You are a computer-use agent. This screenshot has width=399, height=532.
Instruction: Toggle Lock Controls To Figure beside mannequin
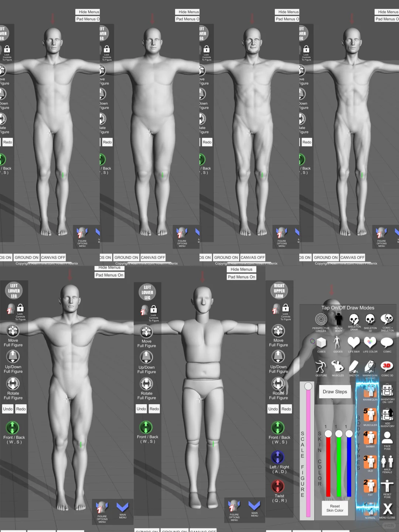tap(154, 309)
